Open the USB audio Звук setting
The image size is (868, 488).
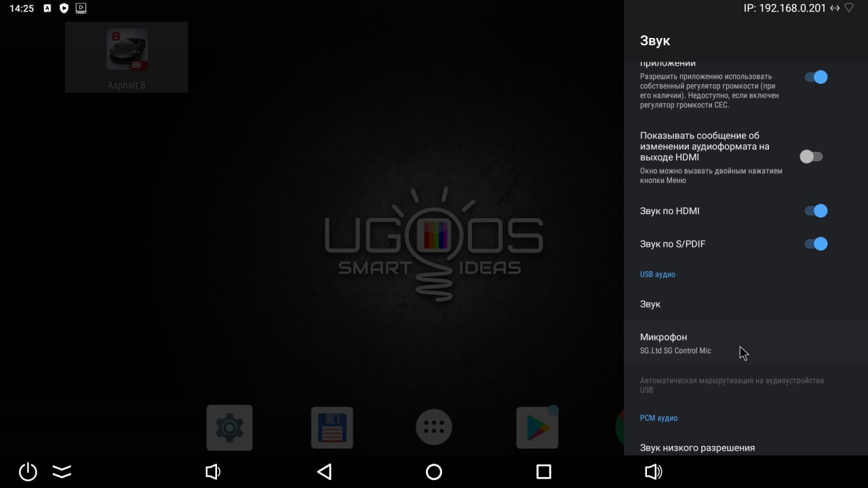[x=746, y=304]
